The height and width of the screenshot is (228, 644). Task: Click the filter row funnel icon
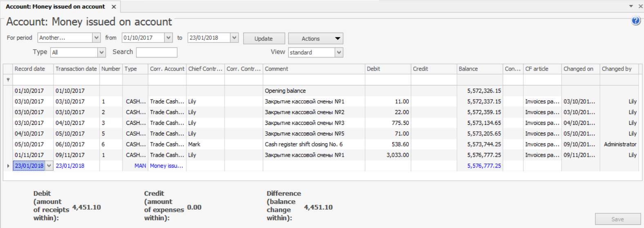pos(8,80)
